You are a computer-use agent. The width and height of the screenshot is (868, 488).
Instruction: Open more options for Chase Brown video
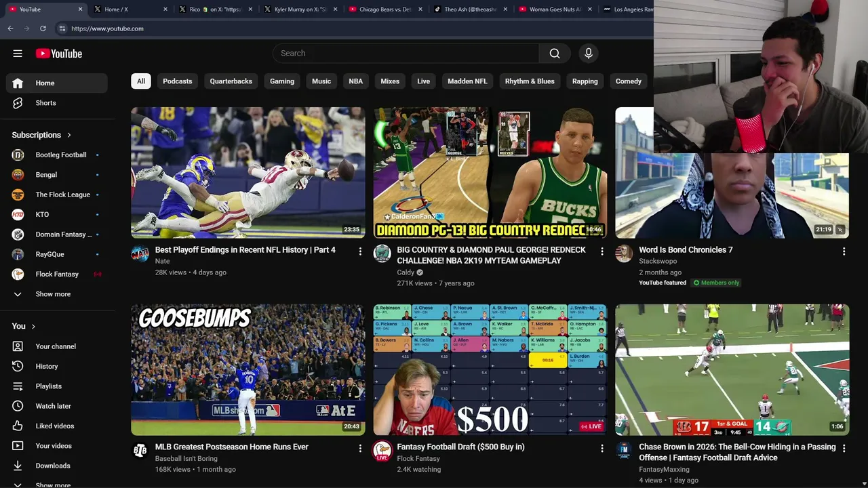pos(844,449)
